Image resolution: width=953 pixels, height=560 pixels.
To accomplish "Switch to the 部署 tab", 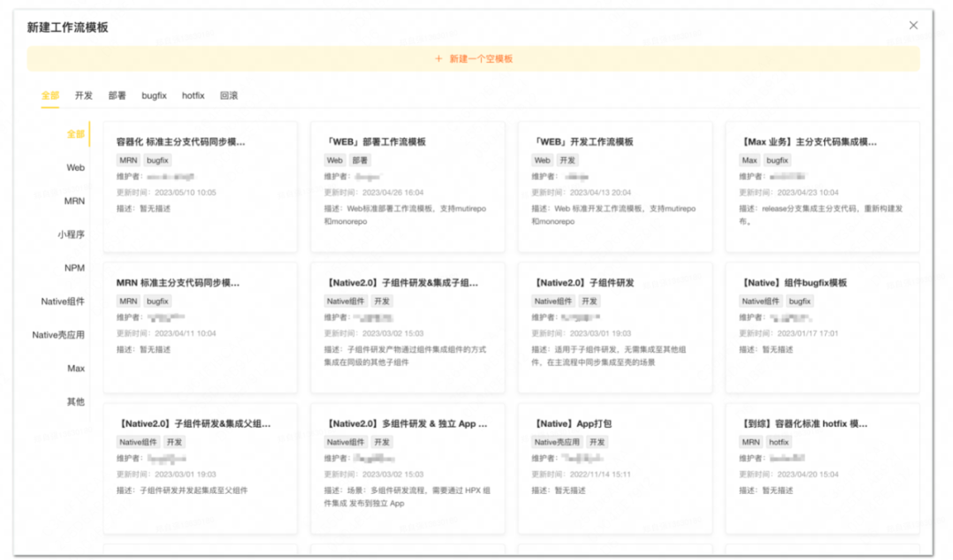I will click(x=117, y=95).
